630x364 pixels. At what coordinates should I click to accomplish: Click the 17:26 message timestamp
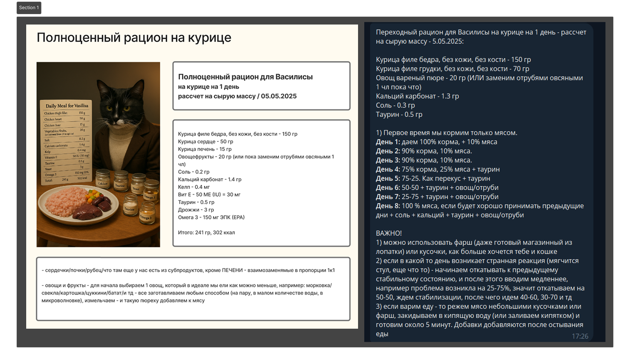click(580, 336)
